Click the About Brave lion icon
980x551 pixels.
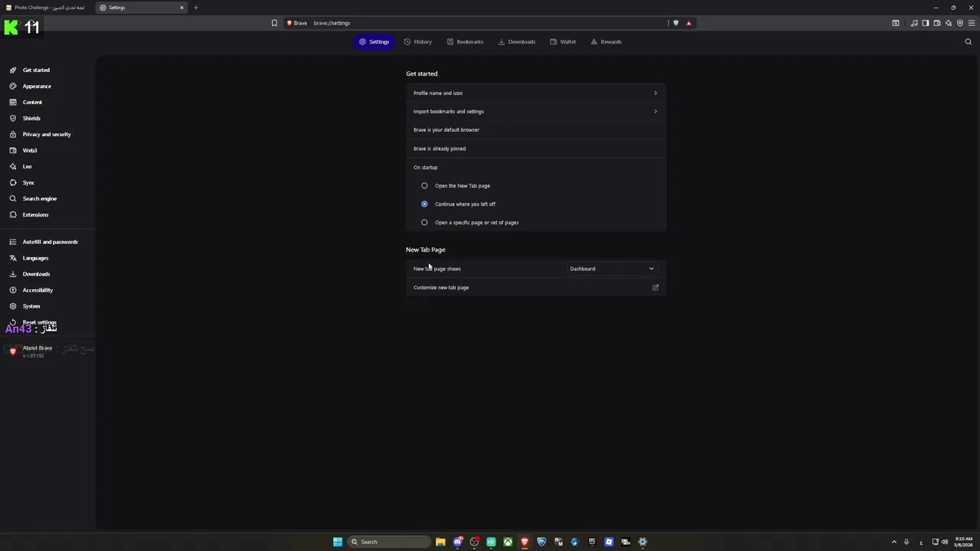tap(13, 351)
